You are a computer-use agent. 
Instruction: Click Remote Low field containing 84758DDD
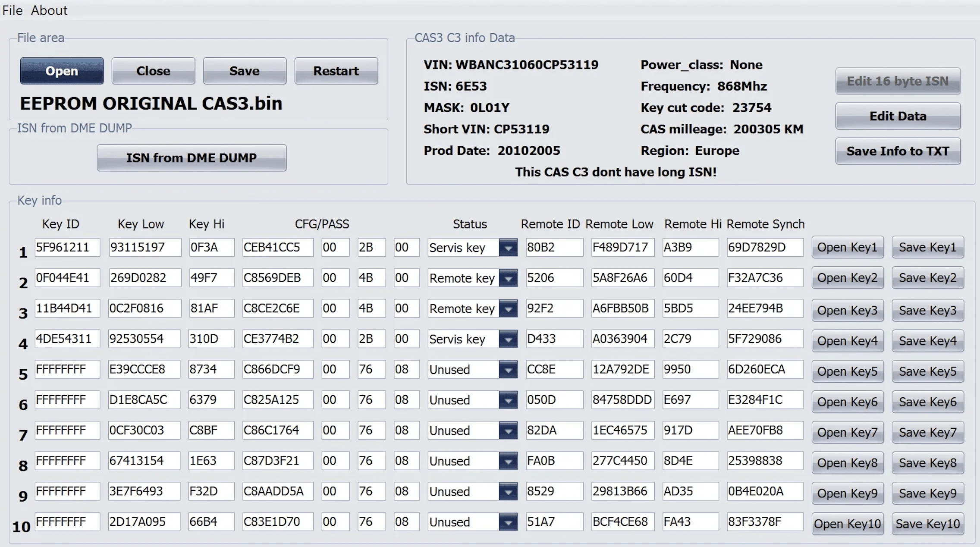tap(622, 400)
